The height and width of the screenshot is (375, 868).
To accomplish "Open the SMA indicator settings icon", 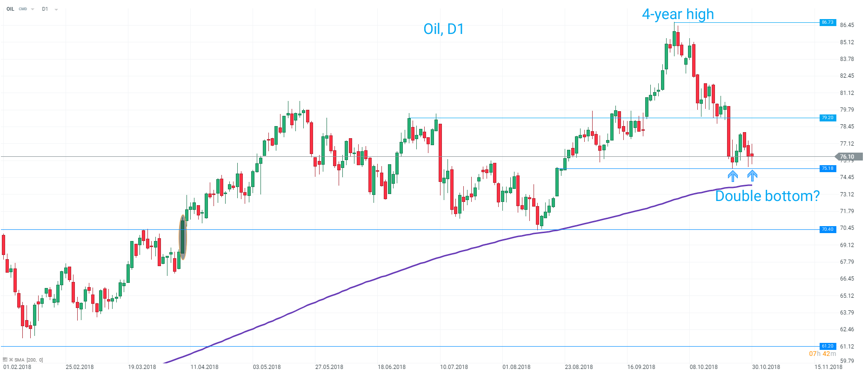I will point(5,360).
